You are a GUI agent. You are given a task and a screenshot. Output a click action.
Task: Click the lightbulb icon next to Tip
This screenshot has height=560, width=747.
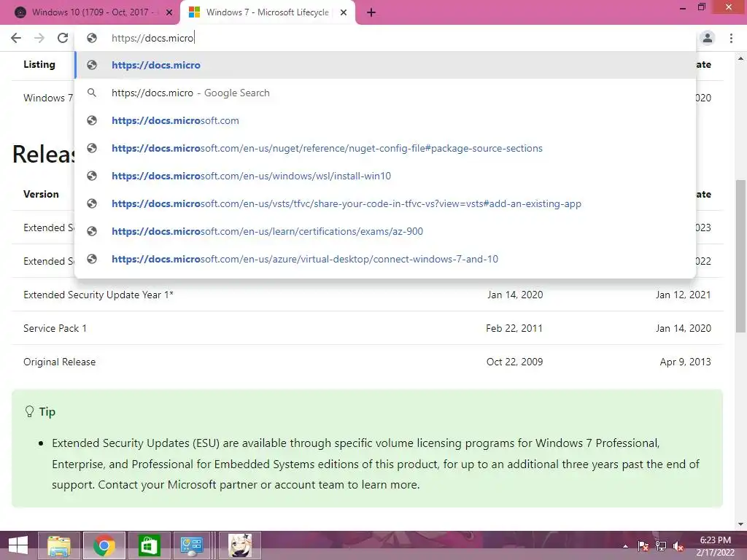(x=29, y=411)
